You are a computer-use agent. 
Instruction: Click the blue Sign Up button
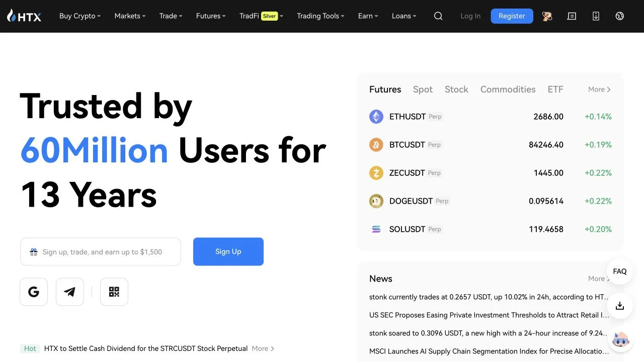(x=228, y=251)
